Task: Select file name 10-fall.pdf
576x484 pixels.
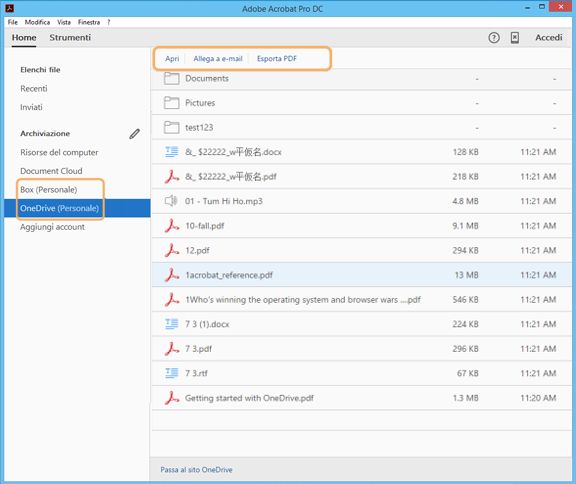Action: pyautogui.click(x=205, y=226)
